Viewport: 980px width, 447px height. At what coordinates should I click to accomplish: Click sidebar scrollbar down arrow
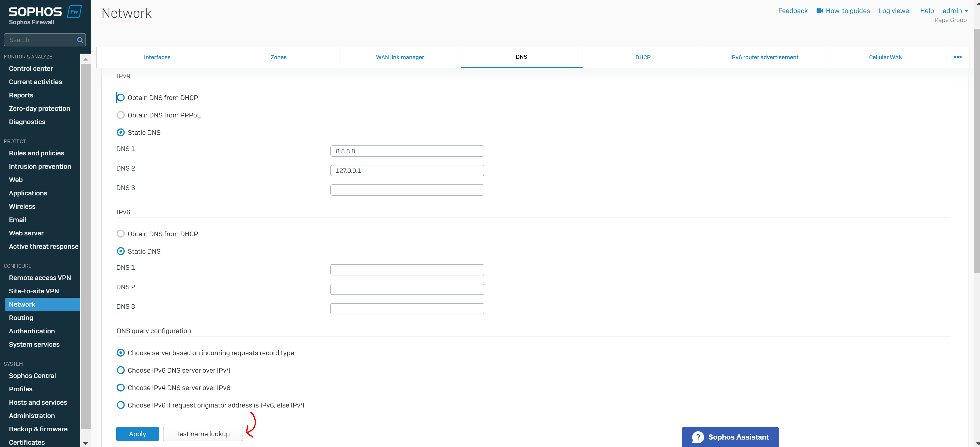(85, 443)
